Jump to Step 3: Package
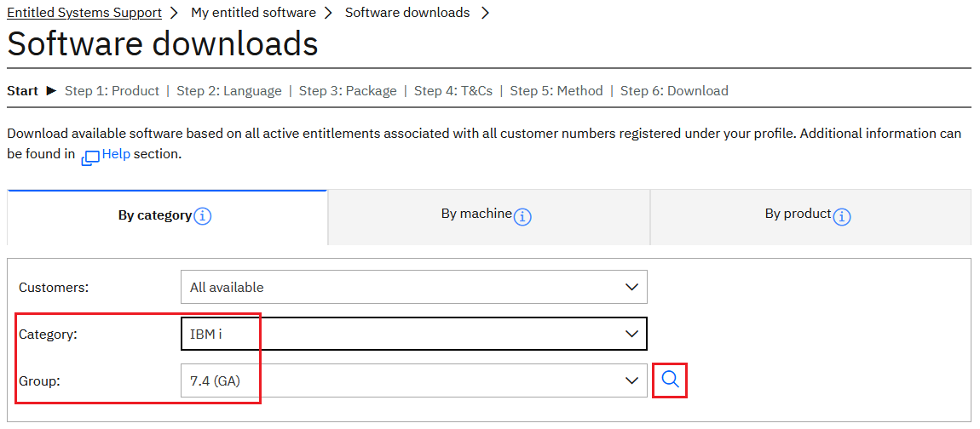Image resolution: width=980 pixels, height=429 pixels. tap(348, 91)
